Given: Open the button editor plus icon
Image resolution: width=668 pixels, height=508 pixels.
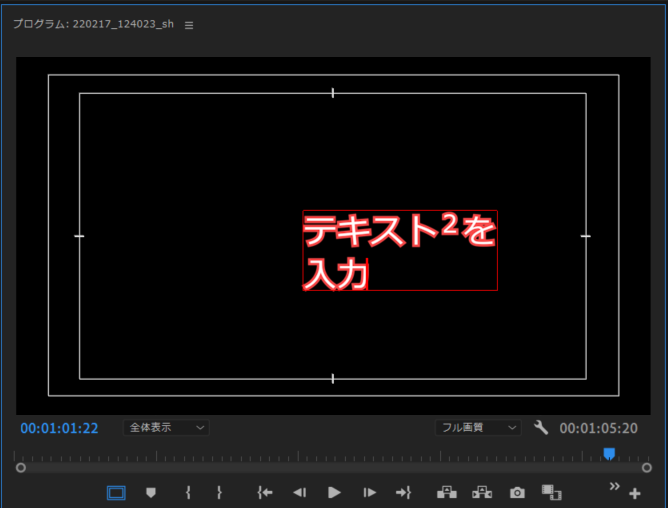Looking at the screenshot, I should [x=634, y=494].
